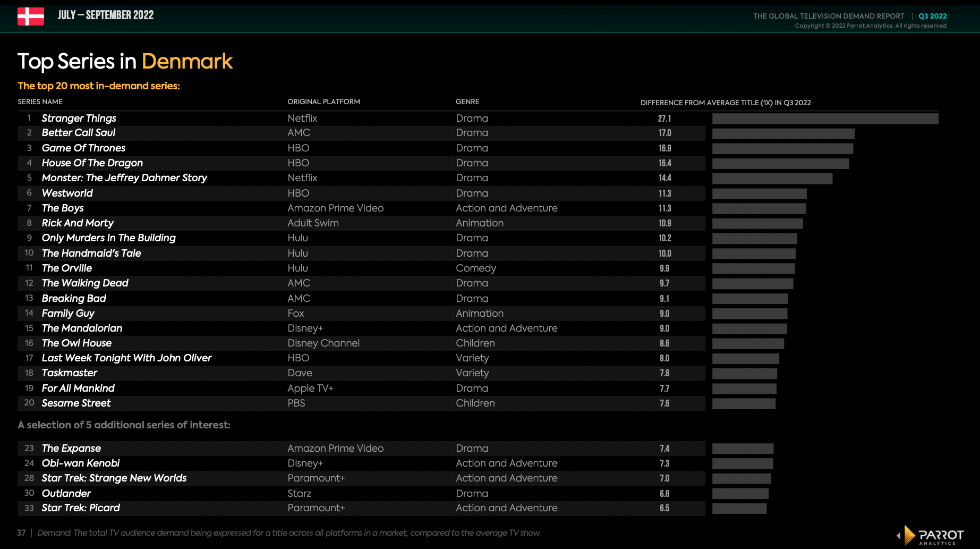This screenshot has width=980, height=549.
Task: Select Amazon Prime Video beside The Boys
Action: (x=335, y=208)
